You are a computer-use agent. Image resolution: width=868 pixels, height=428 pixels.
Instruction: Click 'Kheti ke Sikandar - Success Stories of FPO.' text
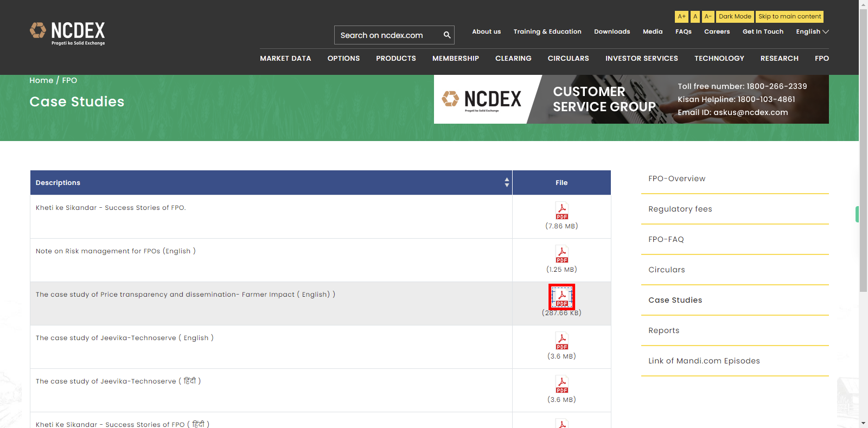coord(111,208)
